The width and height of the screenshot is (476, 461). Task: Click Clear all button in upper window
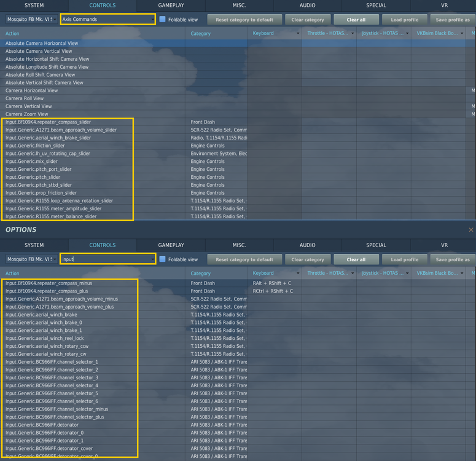356,20
